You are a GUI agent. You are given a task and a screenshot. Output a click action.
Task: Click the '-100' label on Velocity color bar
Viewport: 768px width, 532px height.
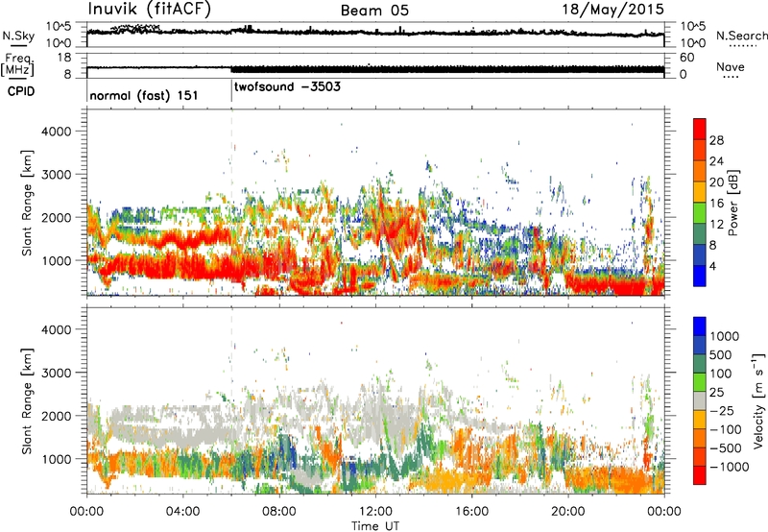coord(726,429)
